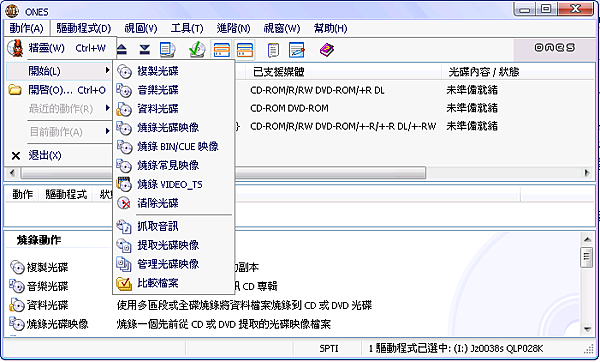Sort by the 光碟內容 / 狀態 column header
The width and height of the screenshot is (600, 362).
518,72
